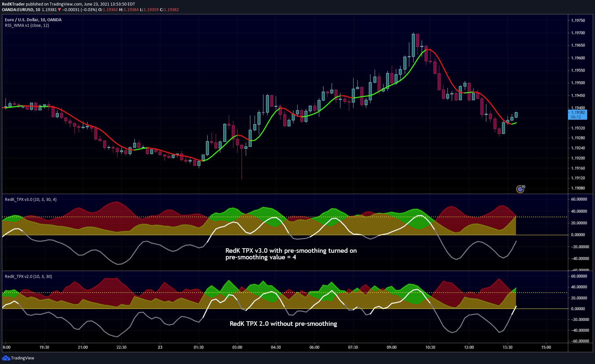Select the RSS_WMA v1 indicator label

[27, 25]
